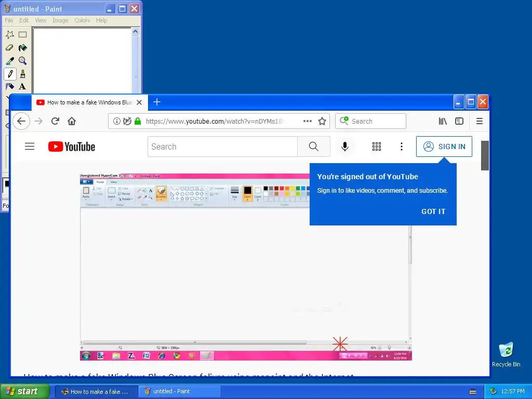Open the YouTube guide hamburger menu
The height and width of the screenshot is (399, 532).
[30, 147]
